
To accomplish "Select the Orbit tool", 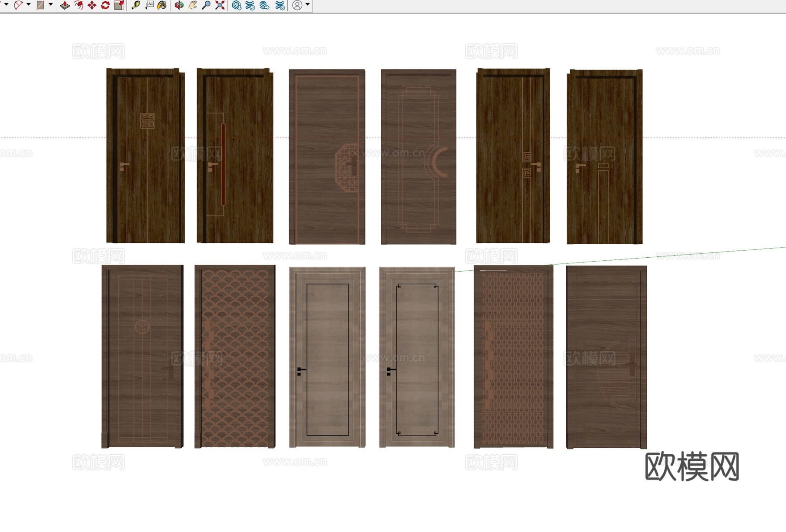I will (179, 5).
